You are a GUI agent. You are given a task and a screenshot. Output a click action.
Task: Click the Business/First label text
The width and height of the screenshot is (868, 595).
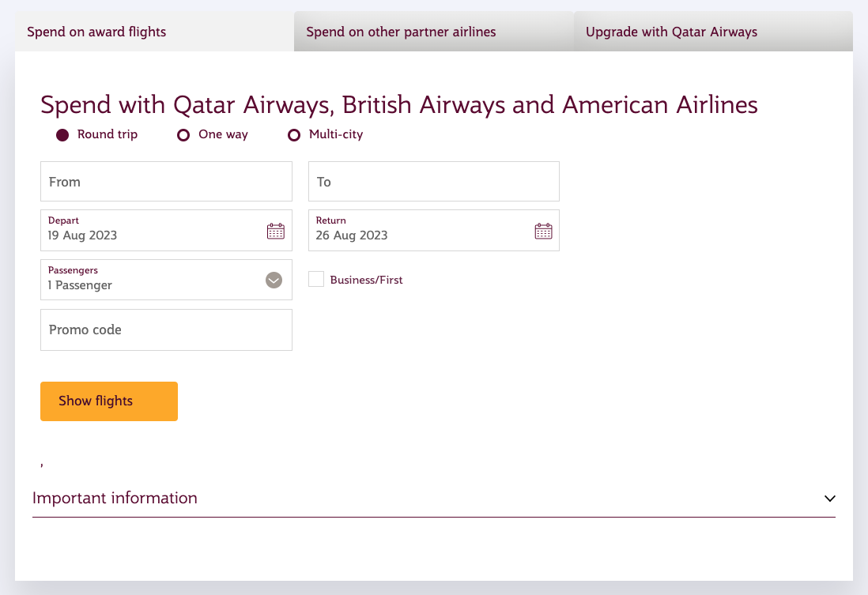point(367,280)
